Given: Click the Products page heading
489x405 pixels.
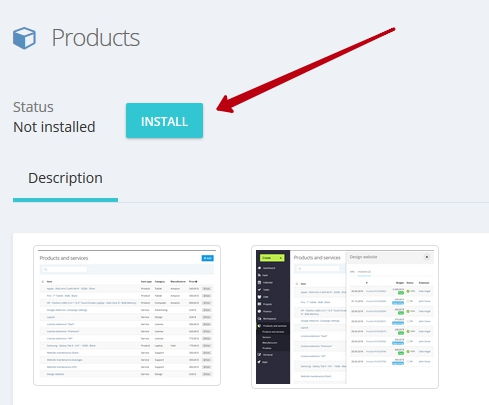Looking at the screenshot, I should [x=95, y=38].
